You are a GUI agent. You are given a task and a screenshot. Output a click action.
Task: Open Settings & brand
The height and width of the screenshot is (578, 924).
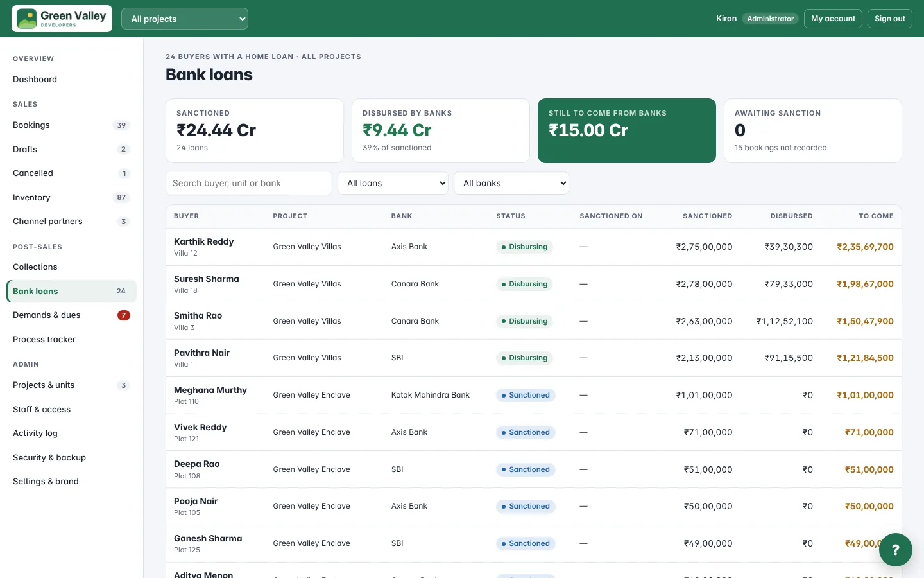(x=71, y=482)
